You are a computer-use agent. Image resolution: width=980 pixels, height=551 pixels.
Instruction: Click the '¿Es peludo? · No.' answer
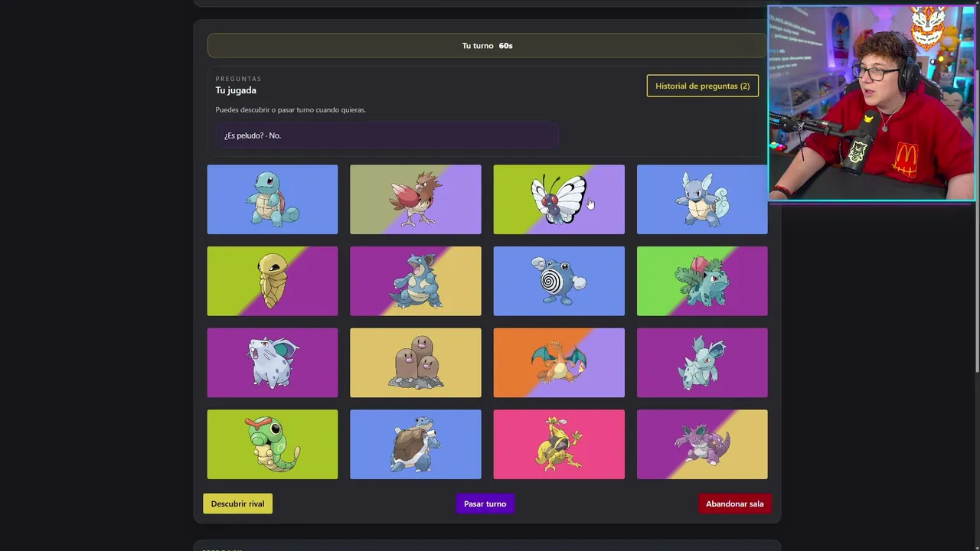pos(387,135)
